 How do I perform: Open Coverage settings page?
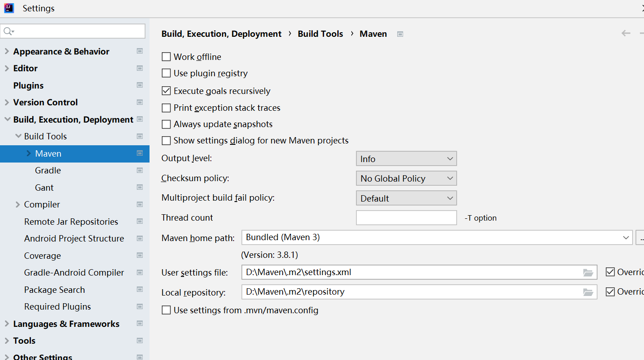42,256
